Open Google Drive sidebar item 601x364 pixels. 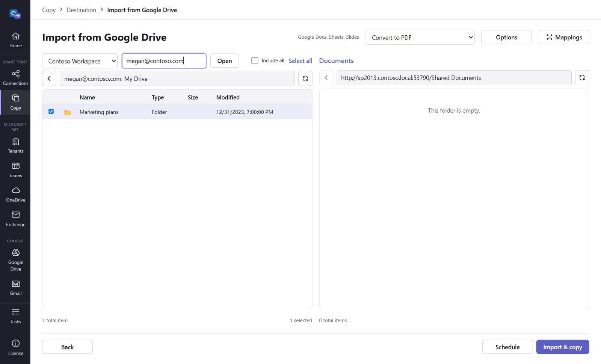[15, 260]
